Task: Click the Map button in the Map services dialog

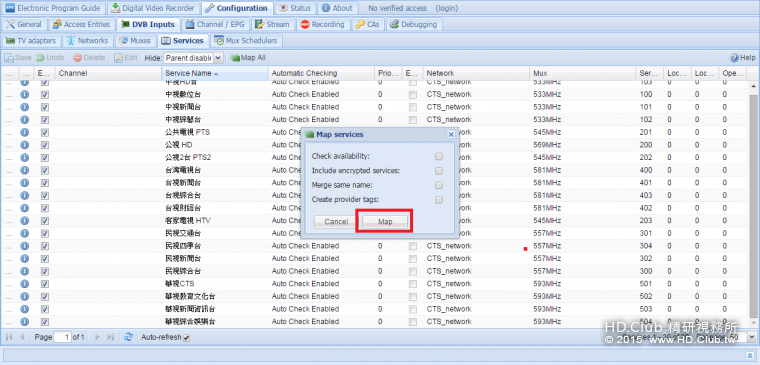Action: (x=385, y=222)
